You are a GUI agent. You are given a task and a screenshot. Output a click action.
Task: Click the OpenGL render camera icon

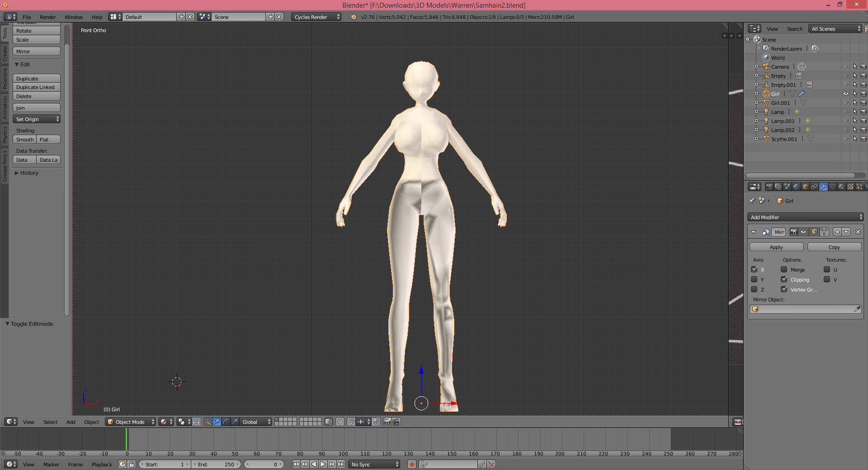click(387, 422)
